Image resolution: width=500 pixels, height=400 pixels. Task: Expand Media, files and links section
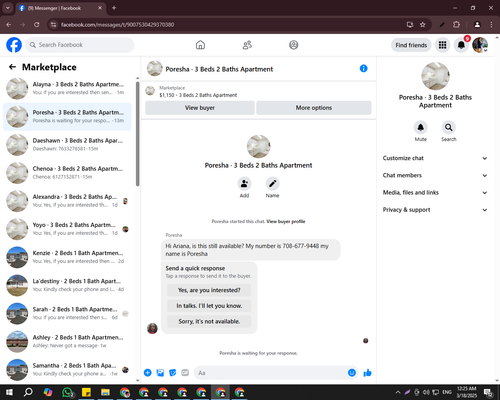(435, 192)
